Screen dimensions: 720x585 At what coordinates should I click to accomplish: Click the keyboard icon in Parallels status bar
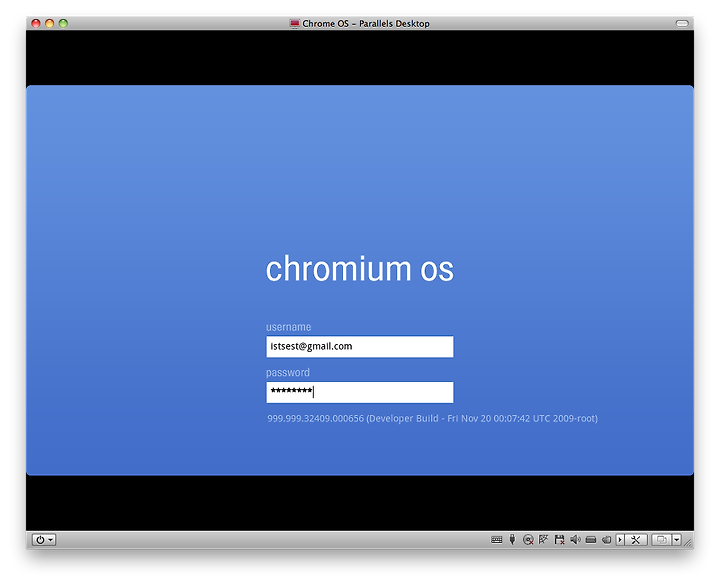(x=496, y=540)
